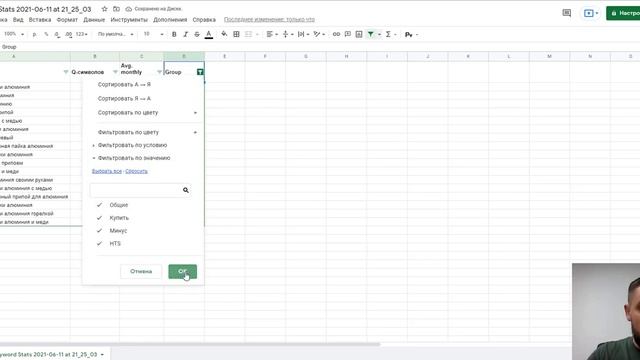Click the Выбрать все link
The width and height of the screenshot is (640, 360).
tap(107, 171)
